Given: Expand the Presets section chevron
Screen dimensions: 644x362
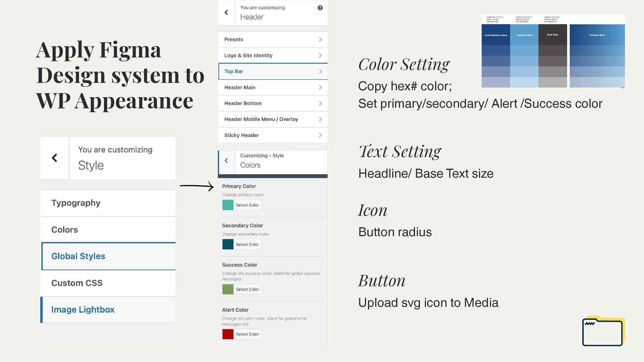Looking at the screenshot, I should pyautogui.click(x=320, y=40).
